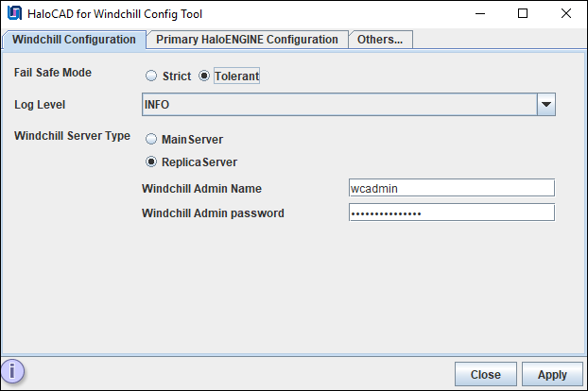Click the info icon in bottom-left corner
The height and width of the screenshot is (391, 588).
tap(14, 371)
